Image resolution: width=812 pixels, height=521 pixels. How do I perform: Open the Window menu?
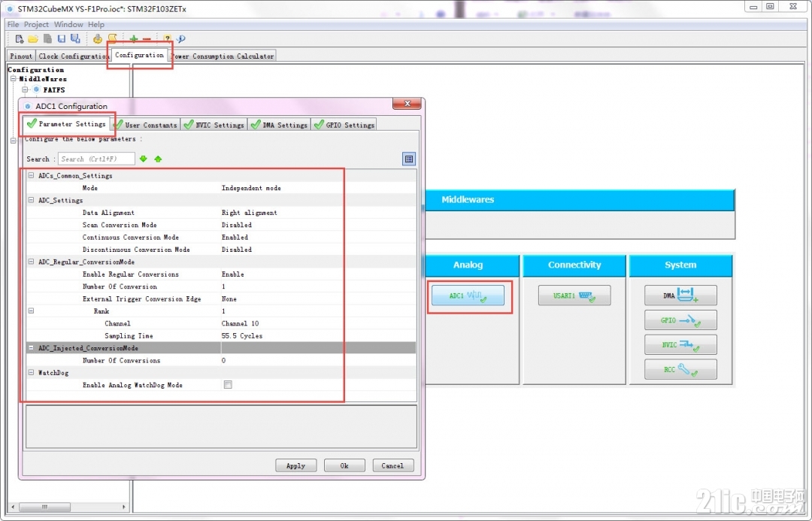pyautogui.click(x=68, y=24)
